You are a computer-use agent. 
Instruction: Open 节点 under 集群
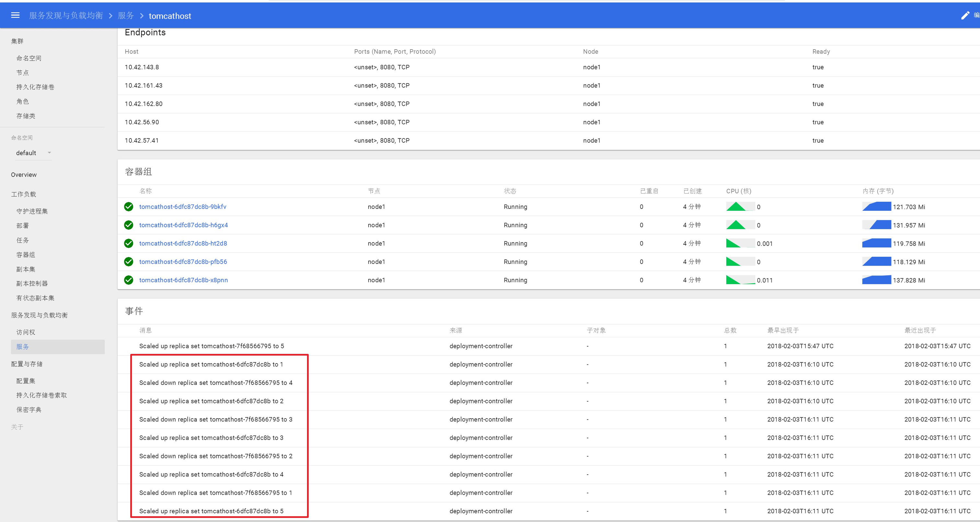point(22,73)
